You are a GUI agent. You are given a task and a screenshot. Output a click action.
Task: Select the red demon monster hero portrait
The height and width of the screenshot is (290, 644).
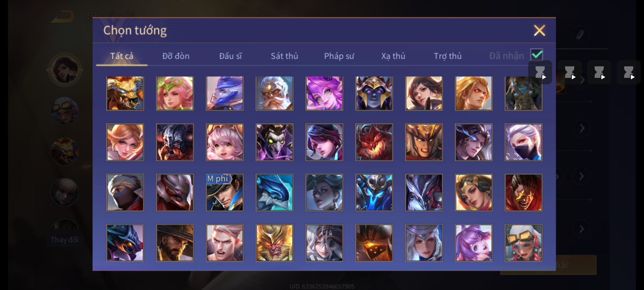[374, 142]
